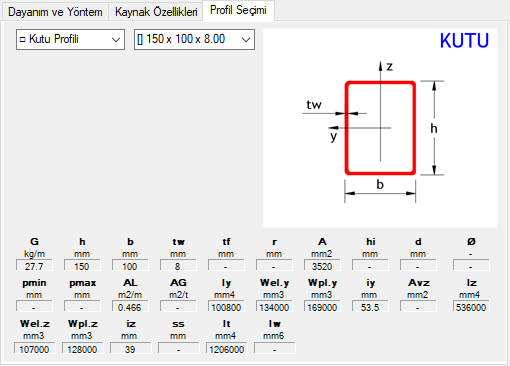Select the Profil Seçimi tab
Viewport: 510px width, 366px height.
(x=238, y=11)
